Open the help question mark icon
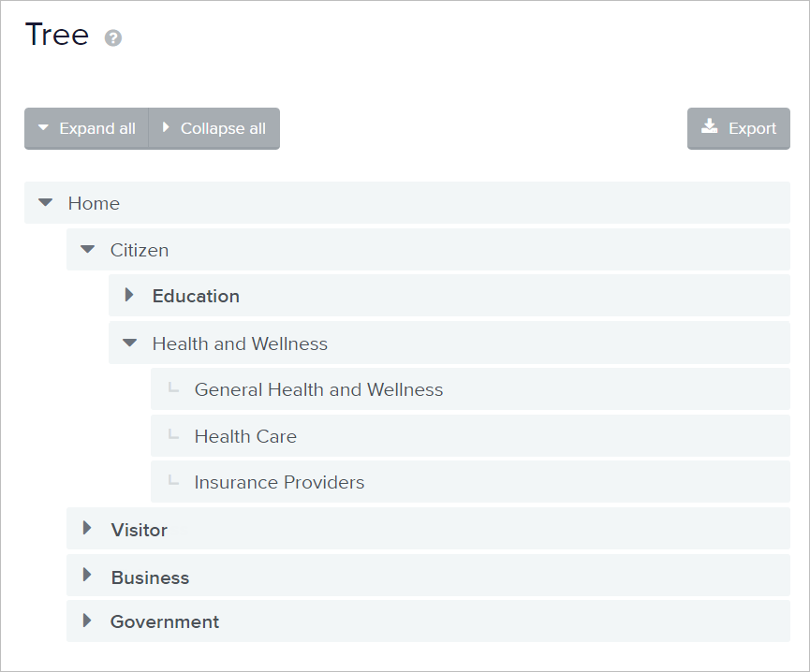This screenshot has height=672, width=810. 113,38
